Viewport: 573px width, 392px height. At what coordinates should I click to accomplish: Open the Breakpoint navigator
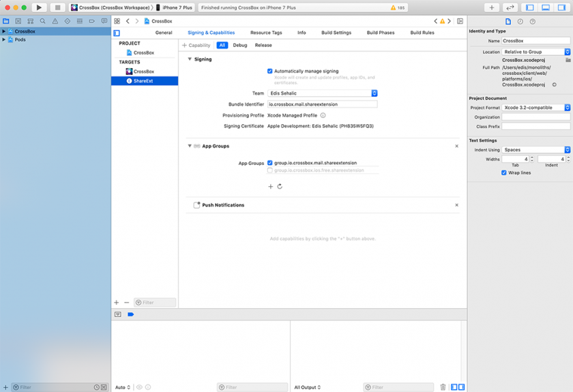[91, 21]
